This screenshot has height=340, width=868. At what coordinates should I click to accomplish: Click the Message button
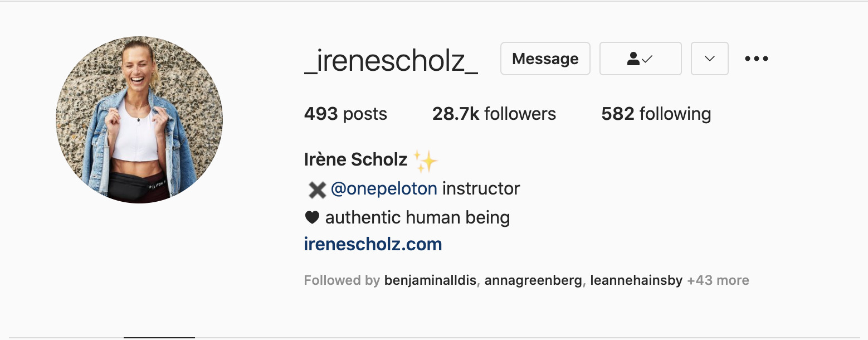(x=545, y=59)
